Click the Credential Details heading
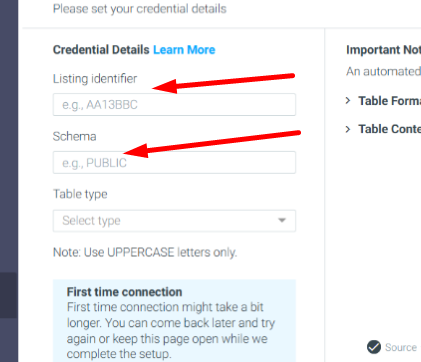The width and height of the screenshot is (421, 362). pyautogui.click(x=101, y=50)
